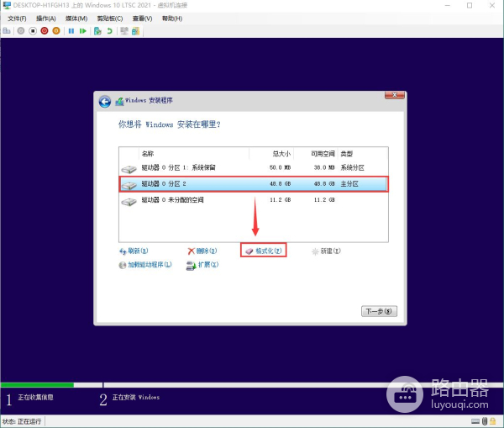Screen dimensions: 504x428
Task: Open the 剪贴板(C) menu
Action: click(x=110, y=18)
